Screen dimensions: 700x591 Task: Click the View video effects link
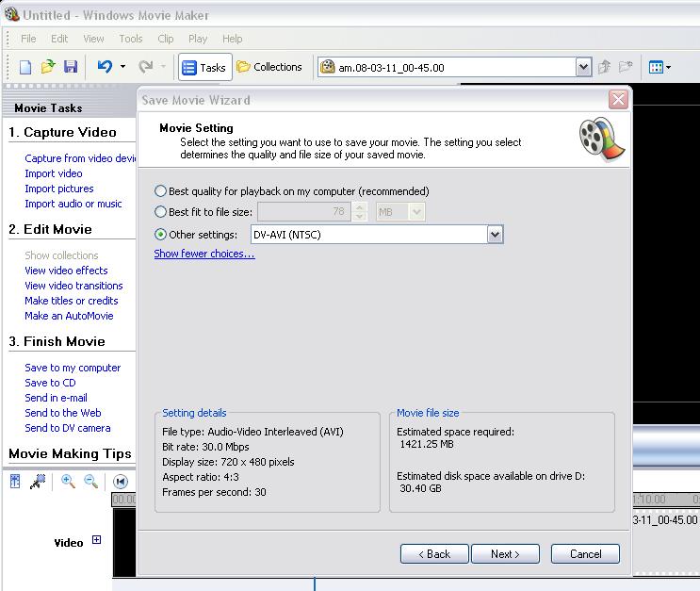[x=66, y=271]
